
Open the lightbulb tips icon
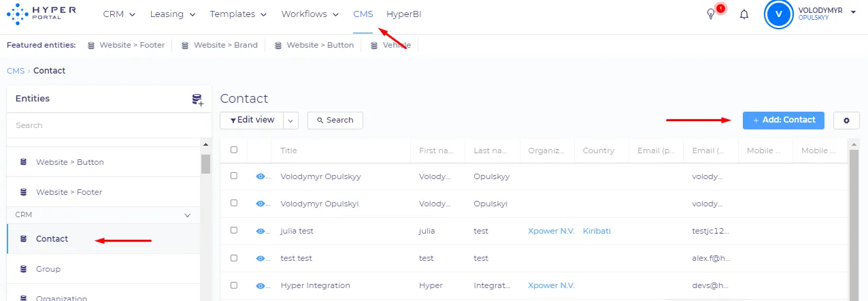pyautogui.click(x=711, y=14)
